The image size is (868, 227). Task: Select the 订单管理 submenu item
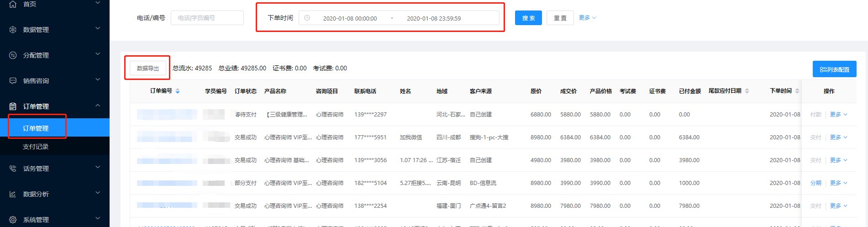pos(55,128)
